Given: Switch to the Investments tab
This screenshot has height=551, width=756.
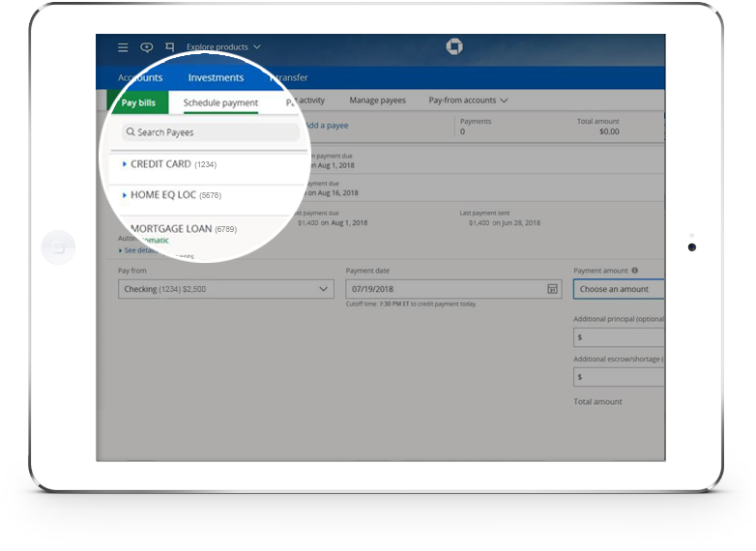Looking at the screenshot, I should pos(216,77).
